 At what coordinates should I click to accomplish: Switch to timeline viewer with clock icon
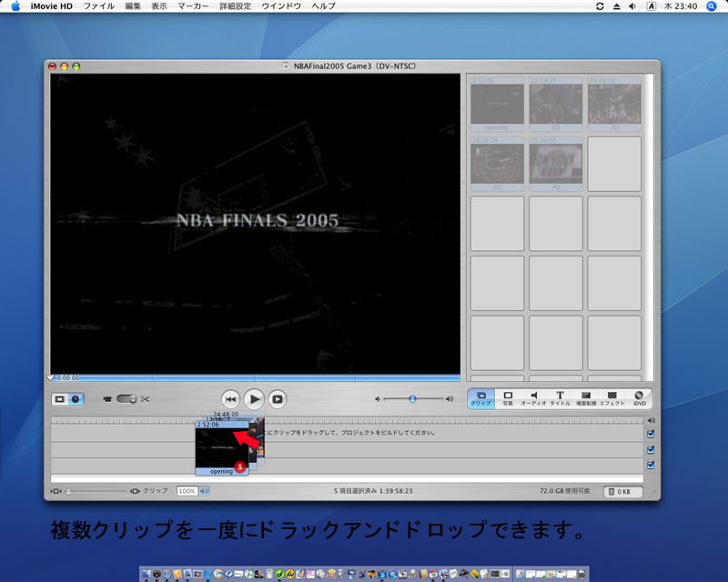tap(76, 398)
